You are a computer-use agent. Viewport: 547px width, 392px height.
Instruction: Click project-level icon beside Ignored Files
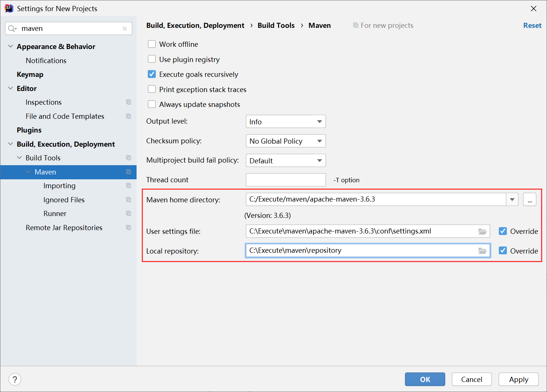pyautogui.click(x=129, y=200)
